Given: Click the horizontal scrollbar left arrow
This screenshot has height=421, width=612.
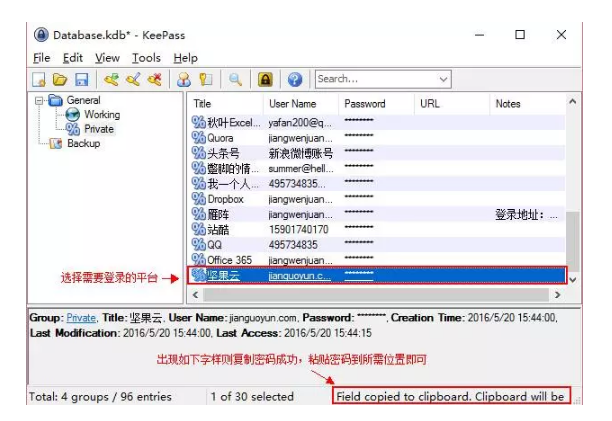Looking at the screenshot, I should tap(196, 295).
